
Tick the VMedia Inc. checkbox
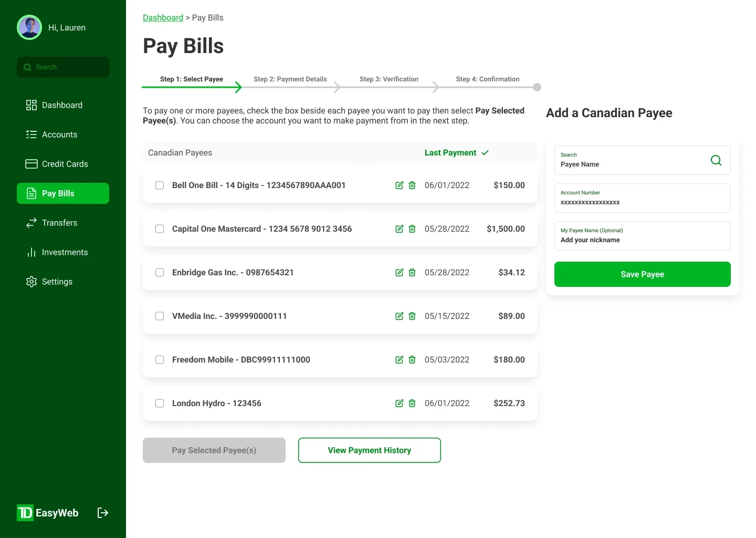click(160, 316)
